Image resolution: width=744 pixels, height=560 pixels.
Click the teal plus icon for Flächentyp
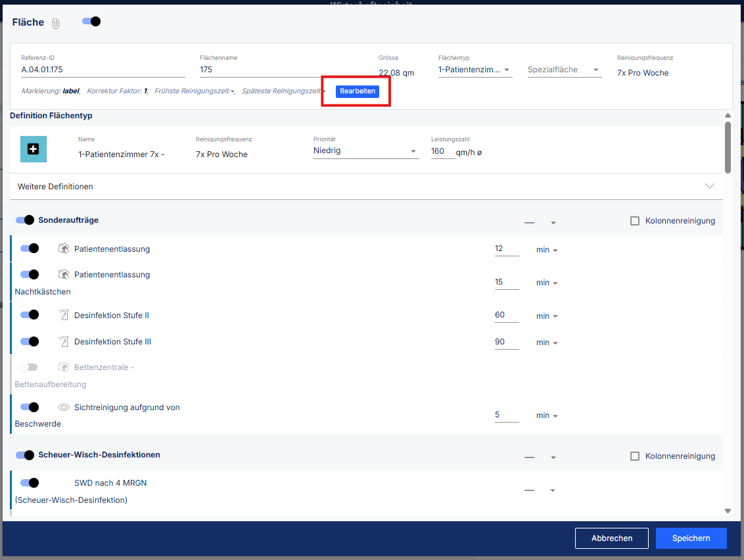coord(34,149)
